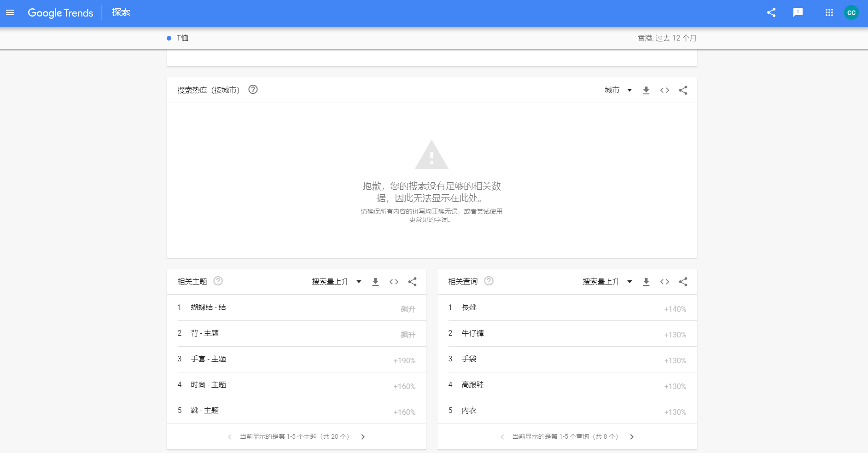Click +140% value in 長靴 row
The height and width of the screenshot is (453, 868).
pos(675,309)
